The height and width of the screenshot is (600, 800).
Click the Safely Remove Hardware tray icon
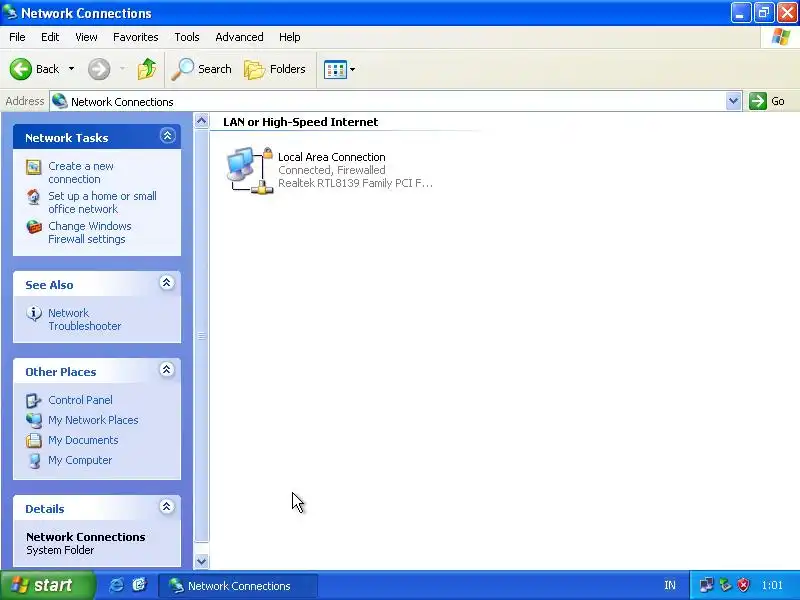(x=725, y=585)
